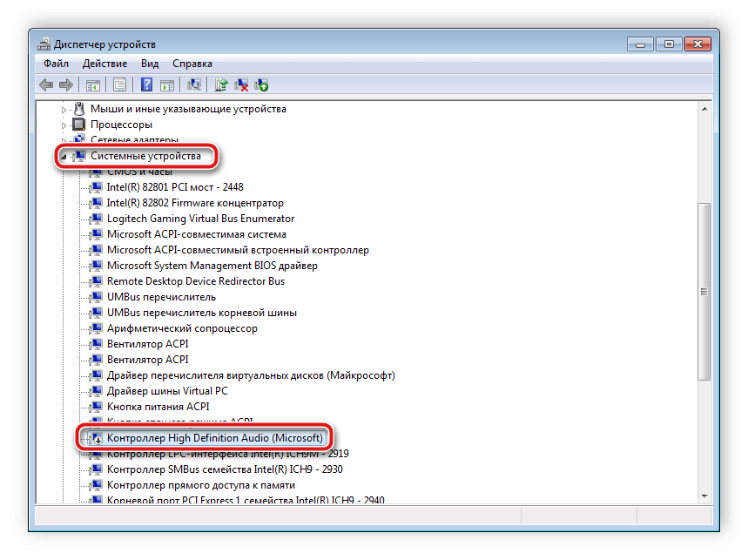Screen dimensions: 748x560
Task: Click the Системные устройства category icon
Action: pos(79,156)
